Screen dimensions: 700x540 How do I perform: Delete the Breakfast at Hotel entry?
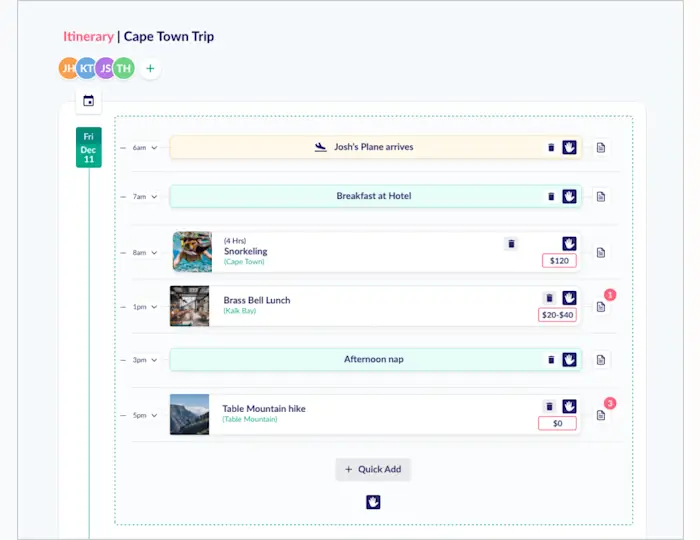coord(551,196)
